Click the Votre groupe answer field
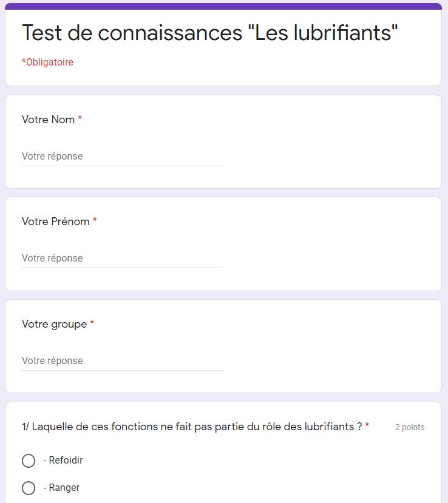448x503 pixels. [122, 361]
